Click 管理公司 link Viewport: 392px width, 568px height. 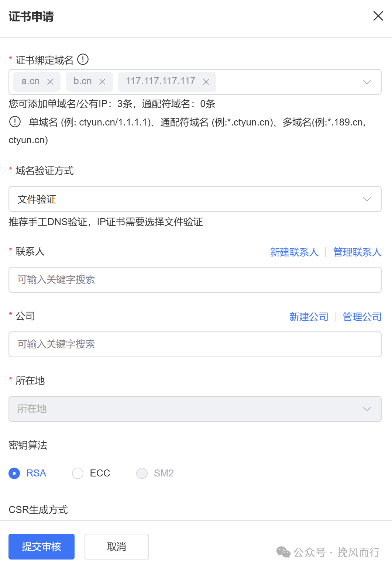[x=362, y=317]
